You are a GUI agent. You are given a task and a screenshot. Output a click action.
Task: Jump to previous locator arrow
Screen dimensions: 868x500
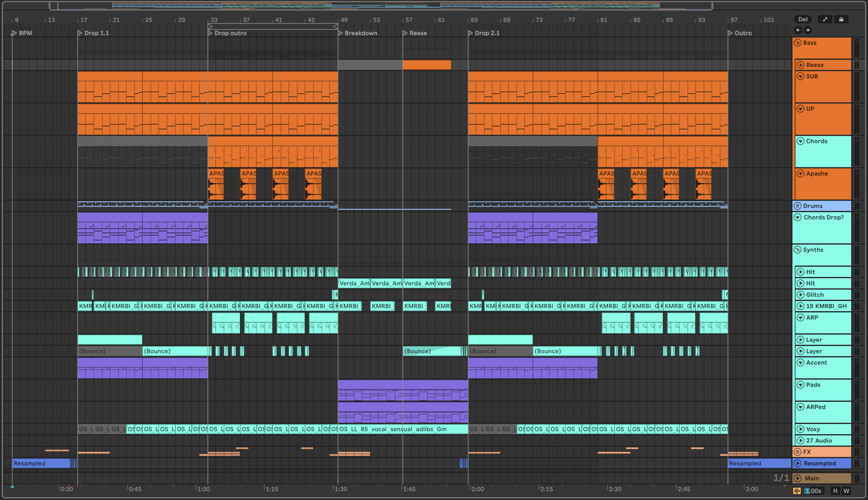pos(798,30)
